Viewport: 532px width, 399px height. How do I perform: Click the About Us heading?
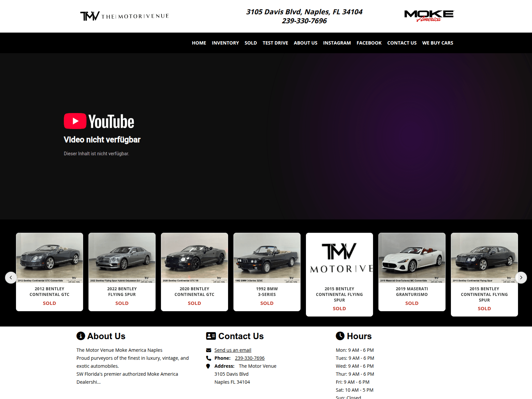point(106,336)
